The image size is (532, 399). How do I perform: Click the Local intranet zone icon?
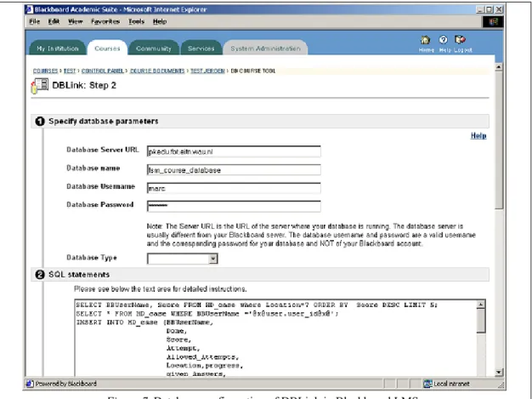427,384
